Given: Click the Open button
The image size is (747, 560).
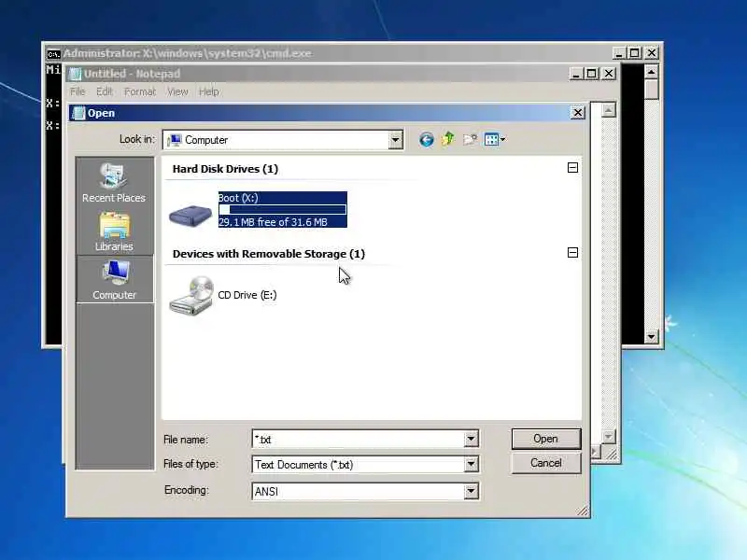Looking at the screenshot, I should [546, 439].
